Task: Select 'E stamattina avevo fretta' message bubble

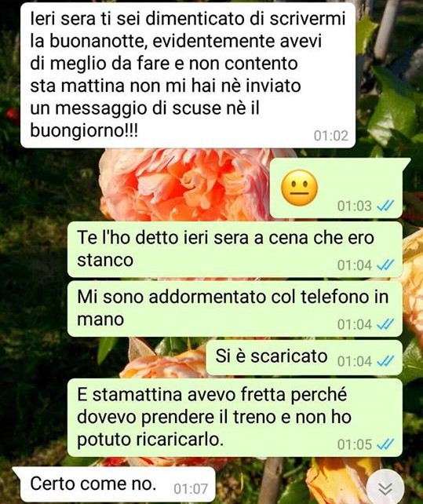Action: pyautogui.click(x=235, y=418)
